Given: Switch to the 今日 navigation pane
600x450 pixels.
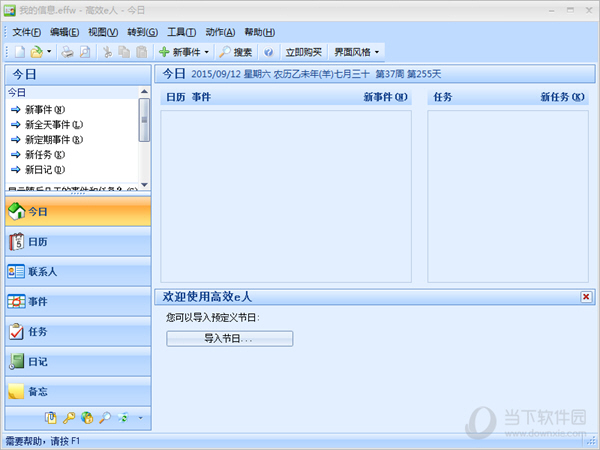Looking at the screenshot, I should click(78, 211).
